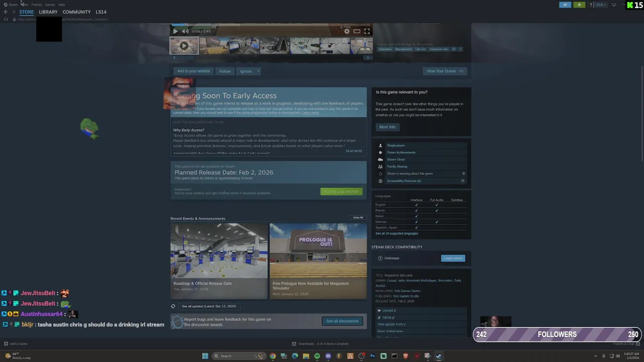Viewport: 644px width, 362px height.
Task: Open the Steam Cloud feature link
Action: coord(395,159)
